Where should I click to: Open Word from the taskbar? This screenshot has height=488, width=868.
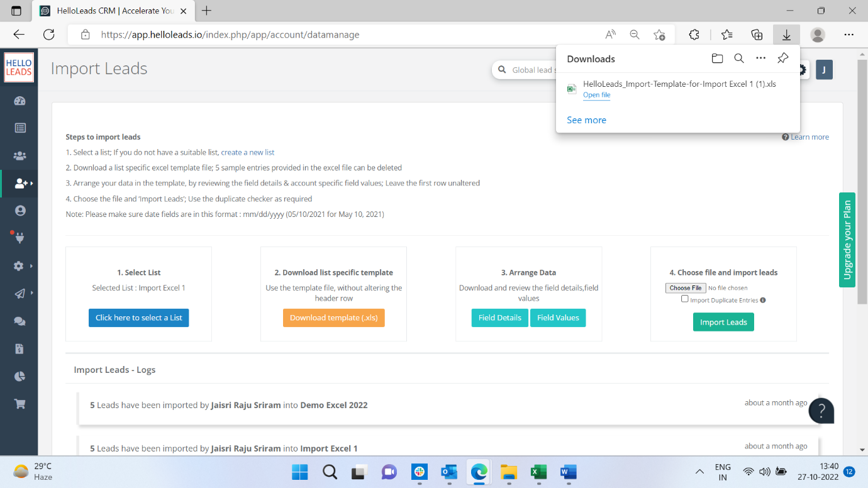tap(568, 472)
